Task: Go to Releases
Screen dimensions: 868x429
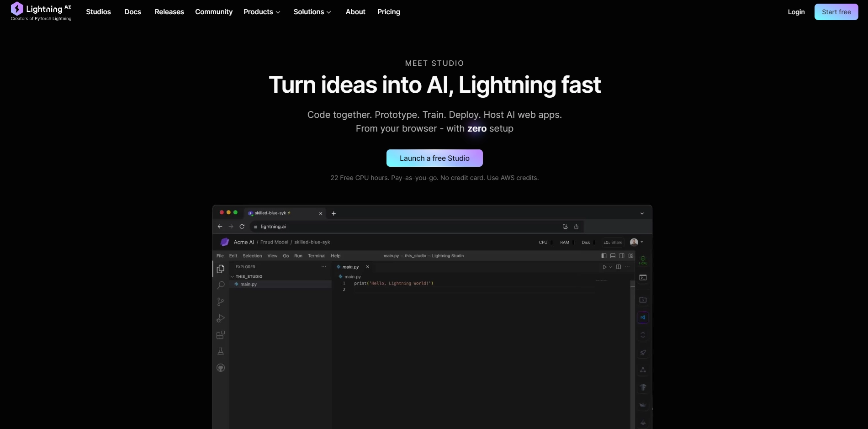Action: click(x=169, y=12)
